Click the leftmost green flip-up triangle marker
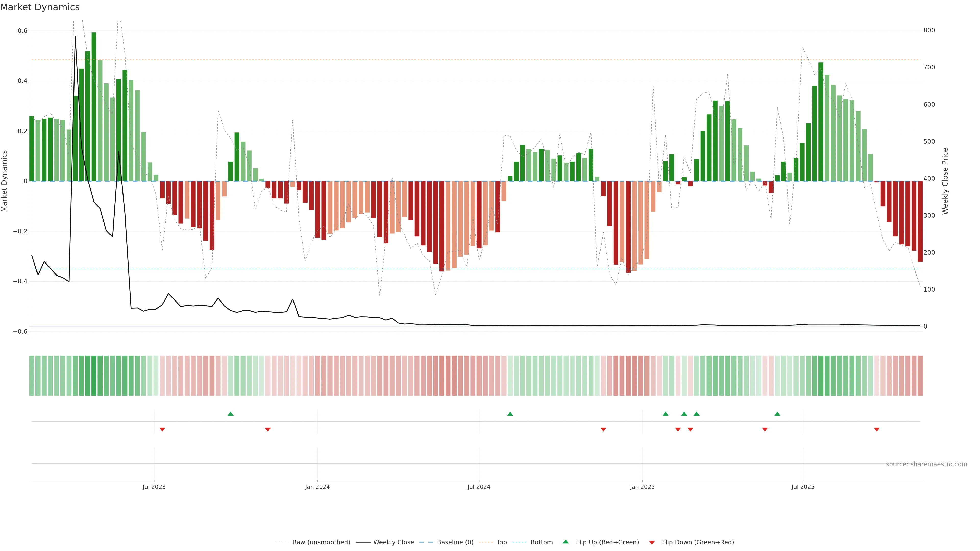Screen dimensions: 980x551 tap(230, 414)
